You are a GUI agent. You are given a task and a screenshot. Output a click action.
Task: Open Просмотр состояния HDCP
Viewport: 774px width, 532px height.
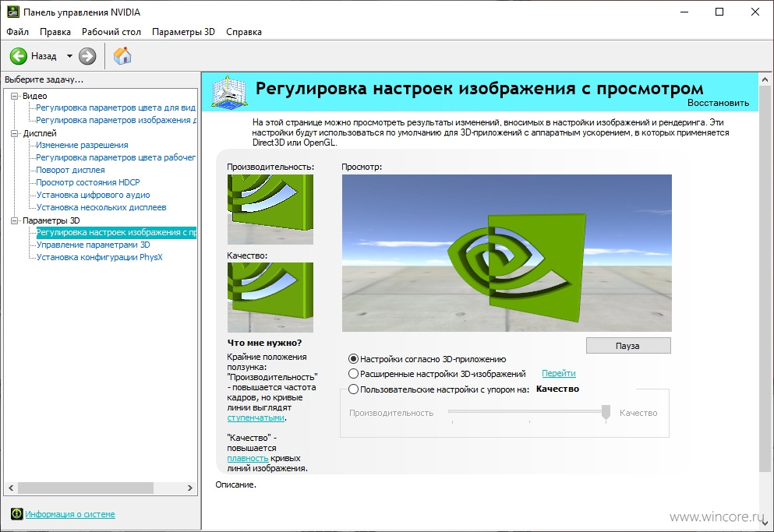[x=88, y=182]
